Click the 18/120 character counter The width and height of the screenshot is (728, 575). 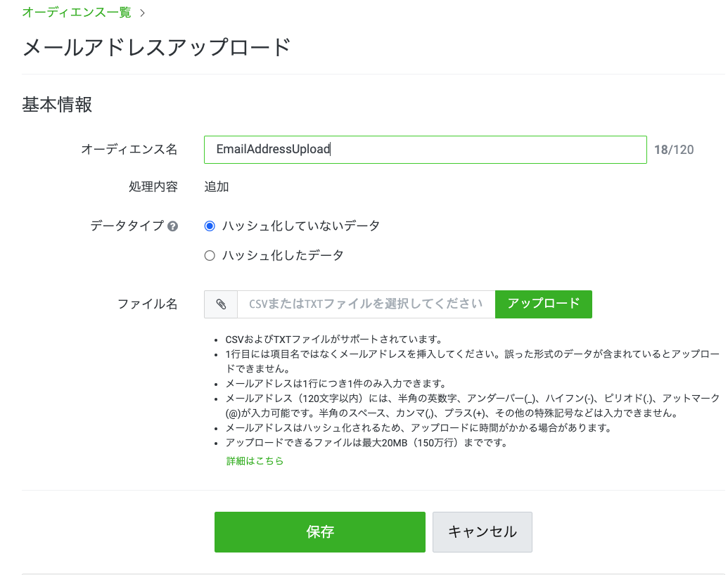click(x=674, y=149)
